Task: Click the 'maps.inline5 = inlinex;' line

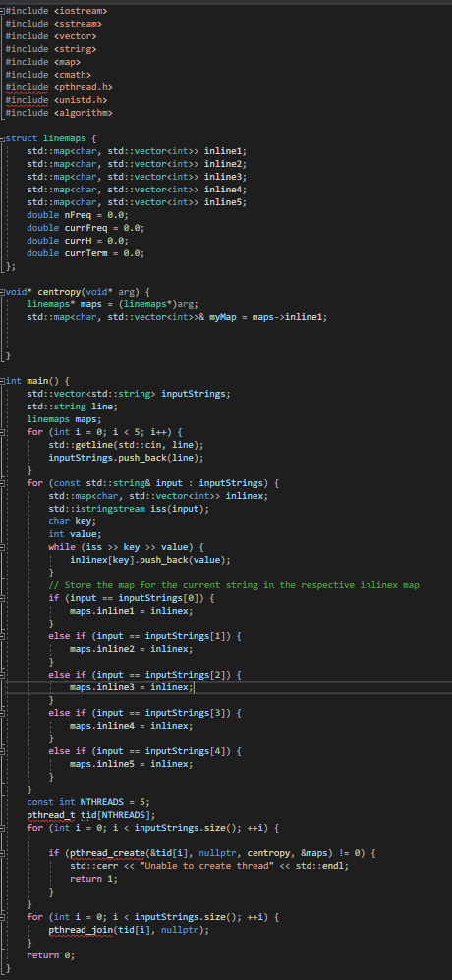Action: tap(132, 764)
